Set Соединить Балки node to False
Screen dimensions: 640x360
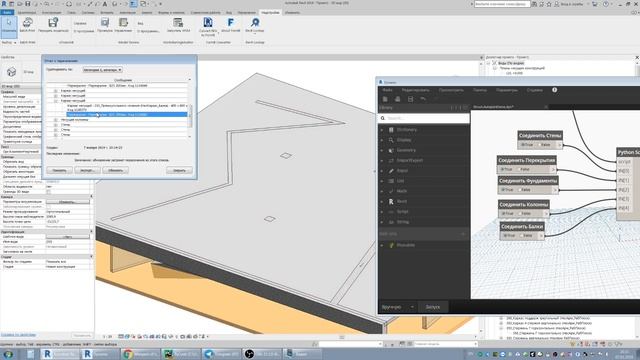[x=525, y=236]
